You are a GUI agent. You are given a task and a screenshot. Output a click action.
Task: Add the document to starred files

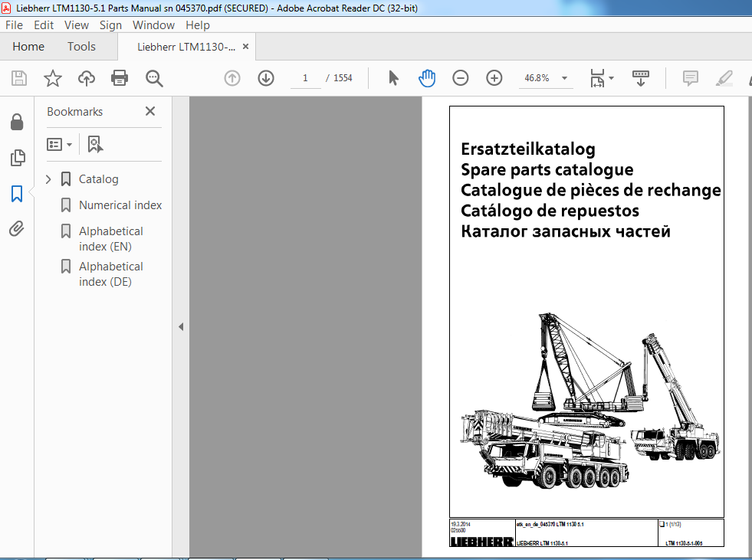(x=53, y=78)
